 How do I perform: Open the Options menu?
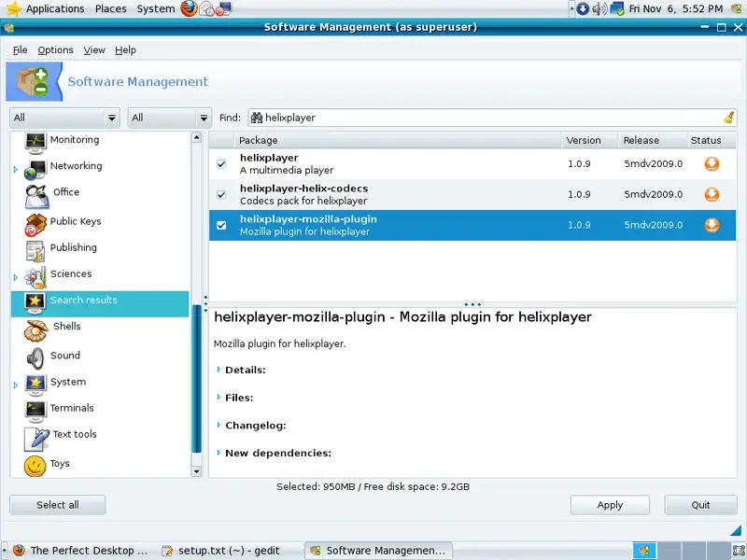(55, 50)
